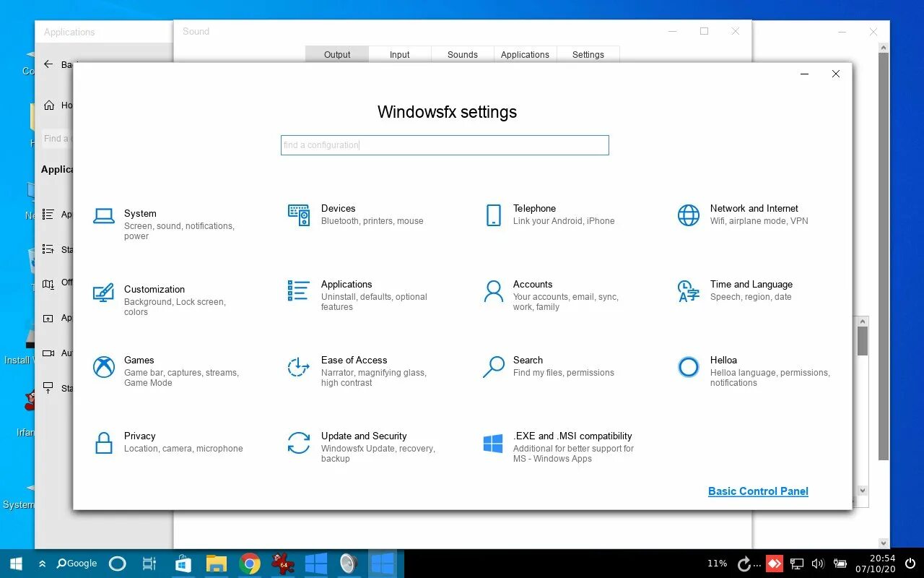Open Applications tab in Sound window
924x578 pixels.
[x=526, y=55]
